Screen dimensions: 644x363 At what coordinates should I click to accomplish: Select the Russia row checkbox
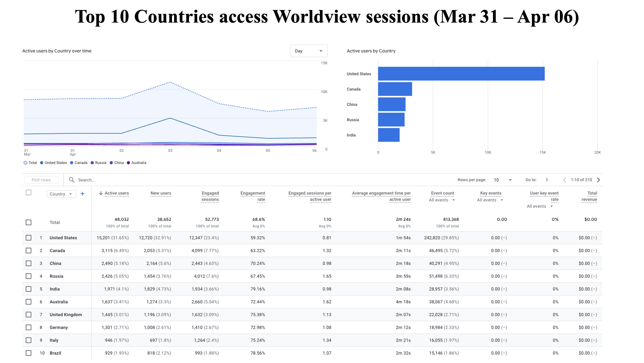coord(29,276)
